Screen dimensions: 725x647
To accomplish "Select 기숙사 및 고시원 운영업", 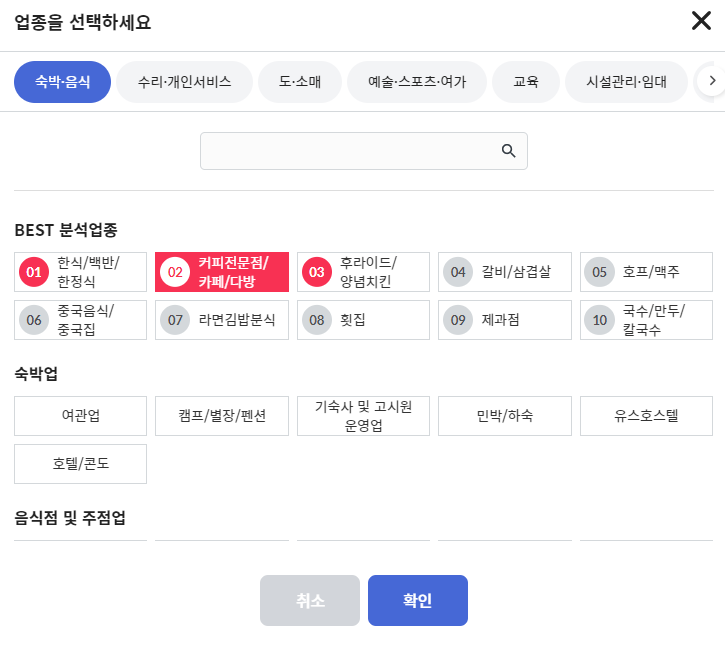I will click(x=363, y=416).
